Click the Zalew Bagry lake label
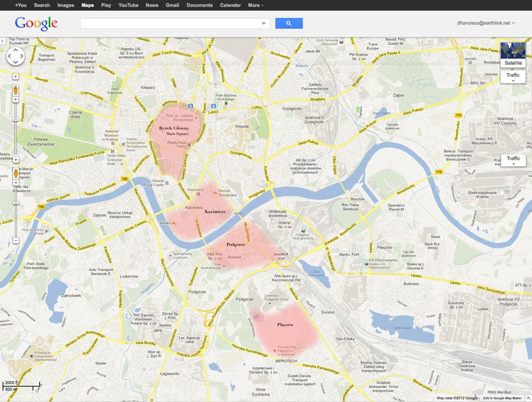This screenshot has width=532, height=402. 403,328
